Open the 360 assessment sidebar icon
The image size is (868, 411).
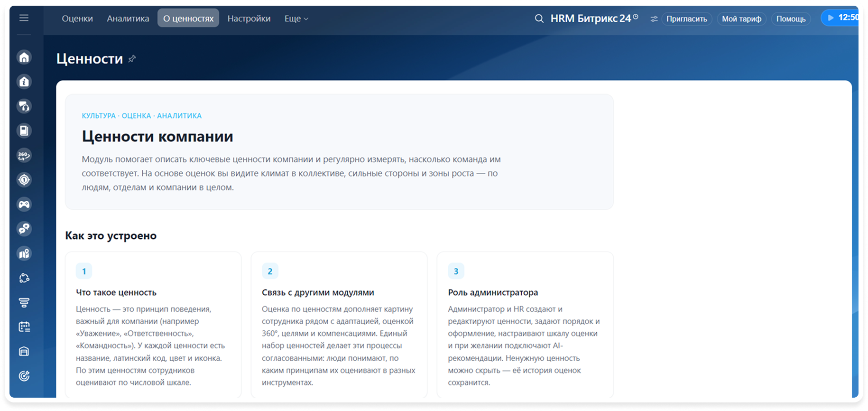[x=24, y=155]
